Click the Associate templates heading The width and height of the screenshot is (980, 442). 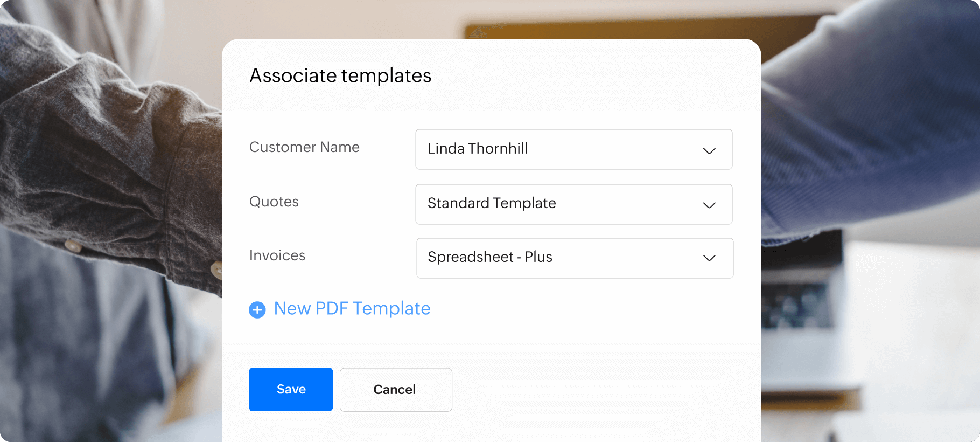340,76
